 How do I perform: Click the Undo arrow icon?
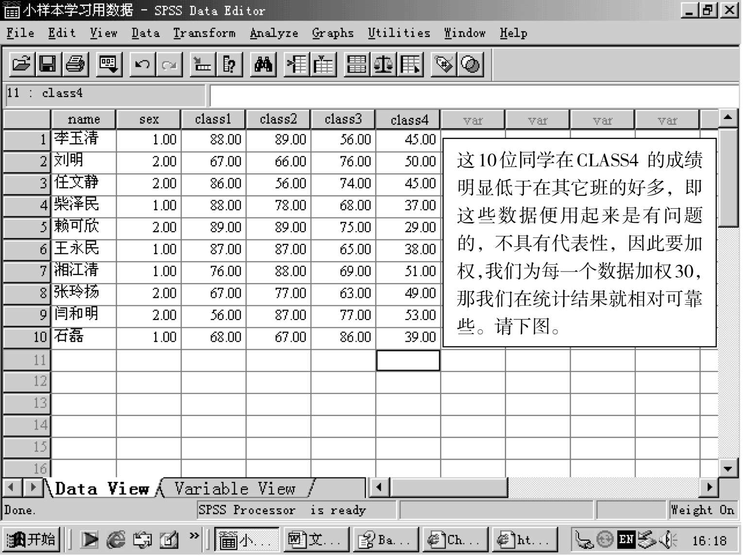[x=142, y=65]
